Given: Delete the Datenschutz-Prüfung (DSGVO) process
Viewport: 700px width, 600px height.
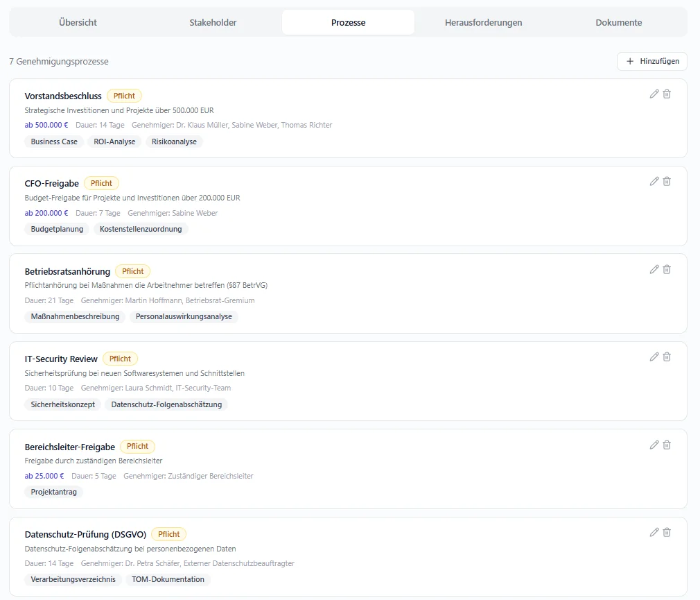Looking at the screenshot, I should 667,532.
